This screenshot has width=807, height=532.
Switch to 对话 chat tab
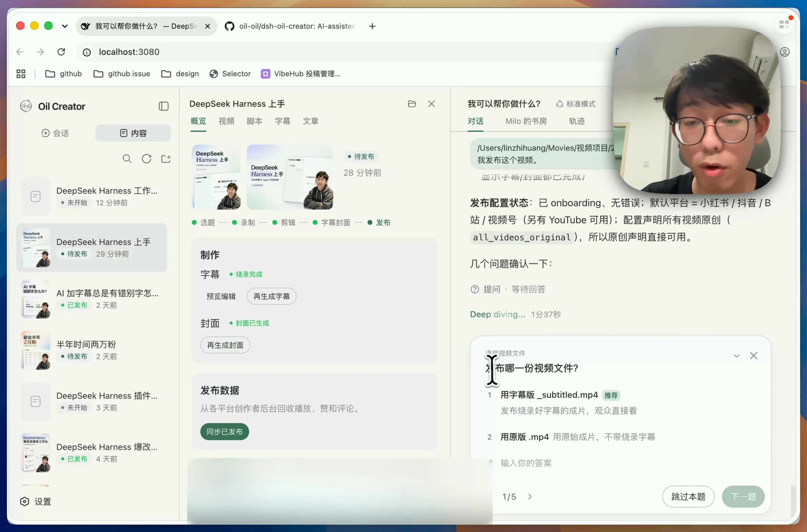[475, 121]
